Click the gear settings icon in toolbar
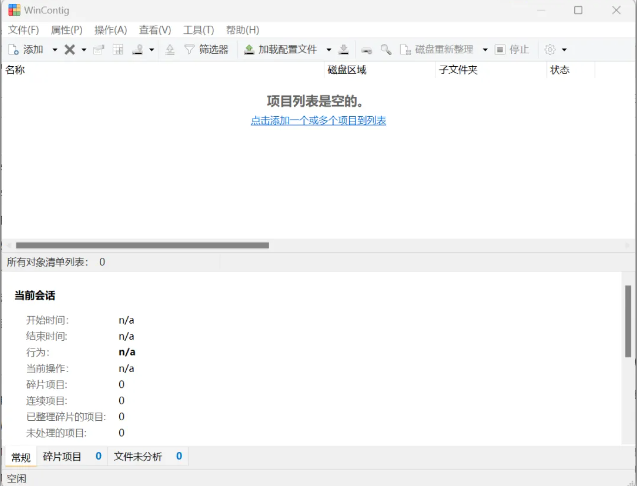This screenshot has width=637, height=486. (x=549, y=49)
